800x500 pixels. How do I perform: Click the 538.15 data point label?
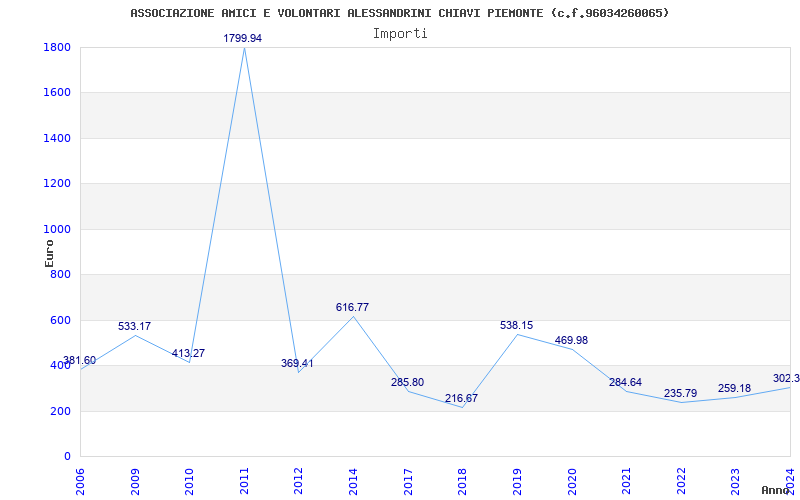tap(516, 326)
